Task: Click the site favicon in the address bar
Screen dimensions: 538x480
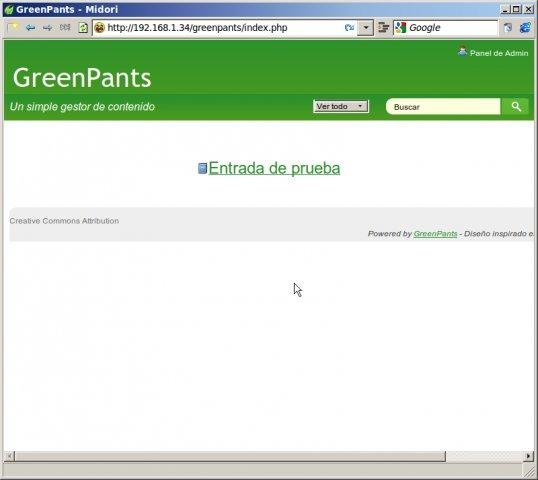Action: click(x=100, y=27)
